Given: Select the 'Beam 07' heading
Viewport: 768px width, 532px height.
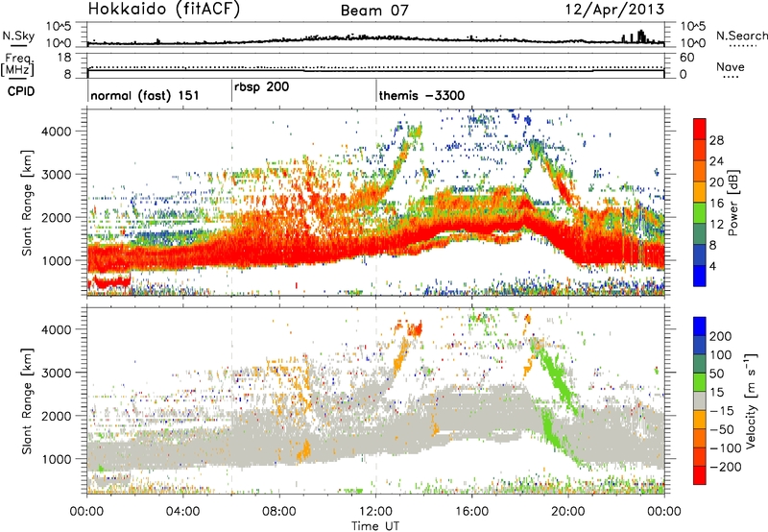Looking at the screenshot, I should pos(374,11).
